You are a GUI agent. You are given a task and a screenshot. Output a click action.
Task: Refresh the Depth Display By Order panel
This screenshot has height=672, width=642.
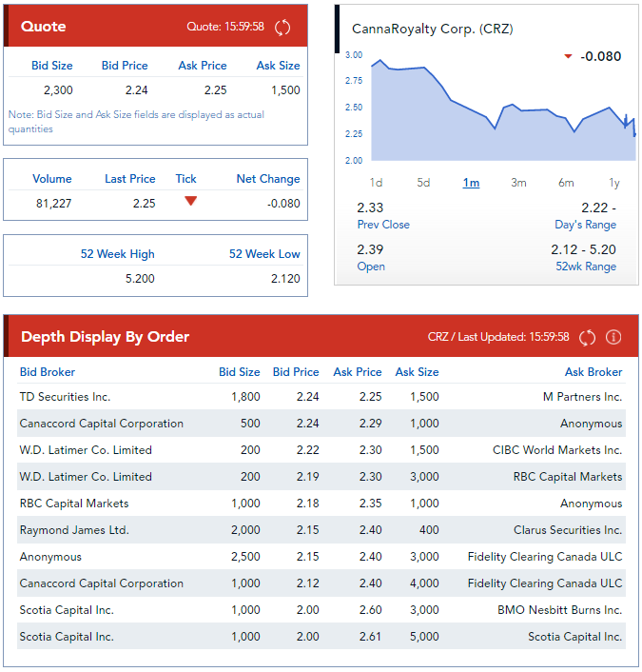tap(587, 337)
